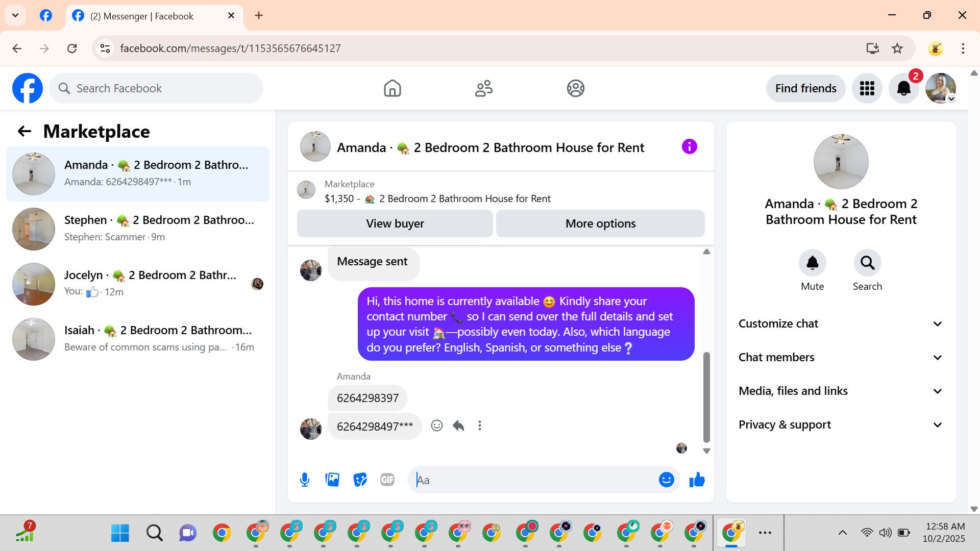Open conversation information purple icon
980x551 pixels.
(689, 147)
